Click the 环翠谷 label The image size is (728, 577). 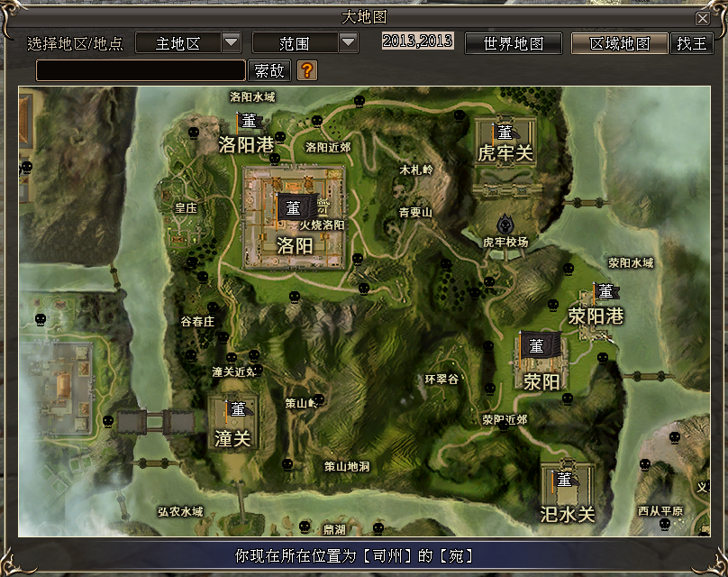point(441,380)
